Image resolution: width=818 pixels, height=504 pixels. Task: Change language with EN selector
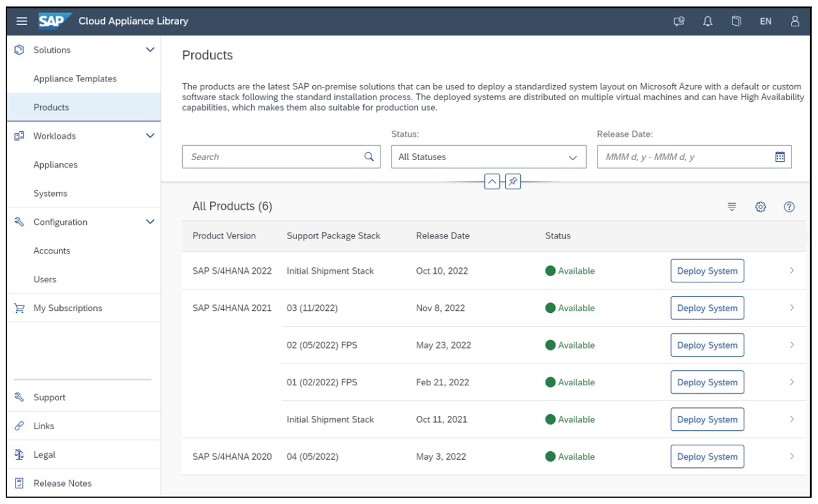pos(765,21)
